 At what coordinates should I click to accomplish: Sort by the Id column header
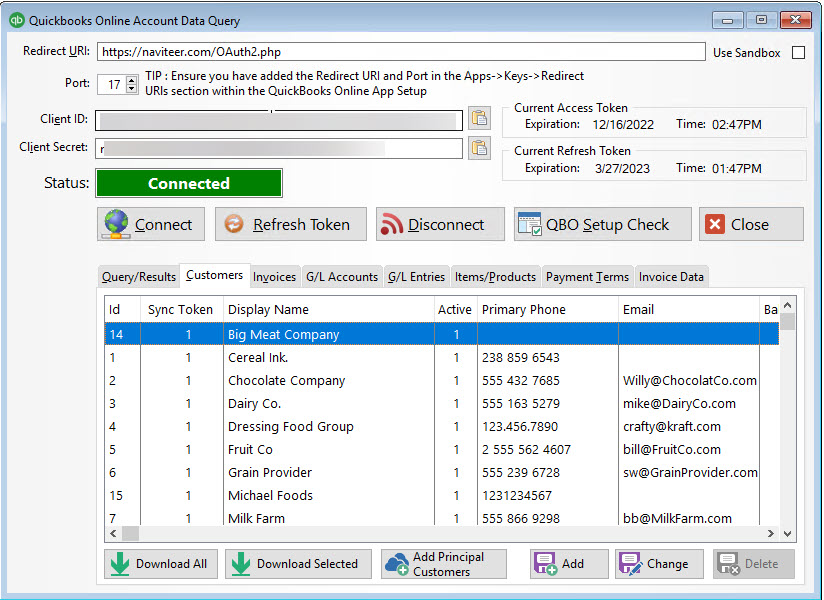123,309
